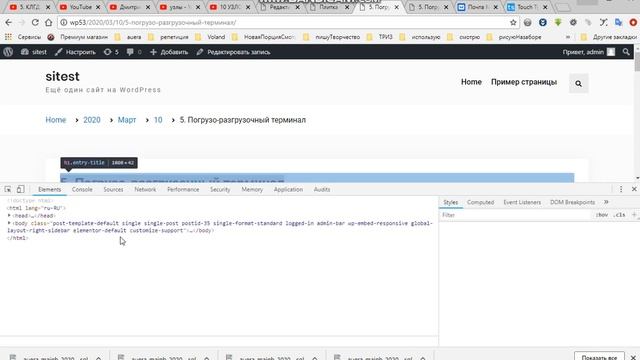Open the Почта browser tab
The image size is (640, 360).
click(x=477, y=7)
